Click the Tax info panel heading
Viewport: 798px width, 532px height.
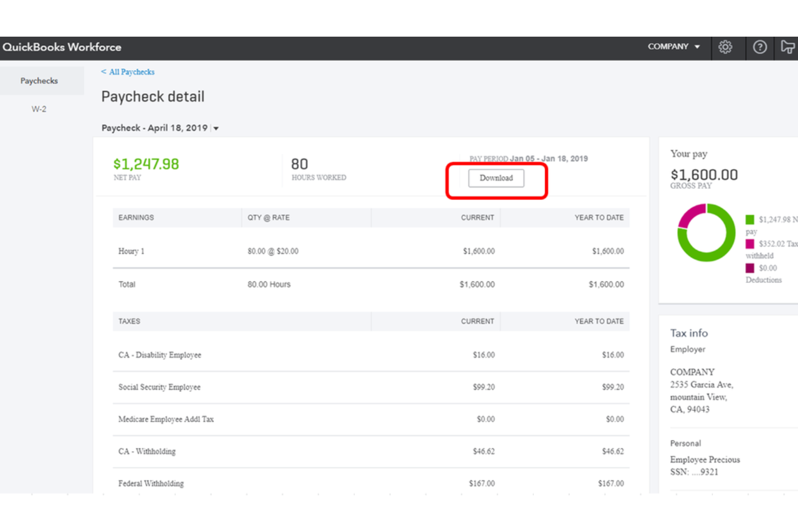point(689,333)
